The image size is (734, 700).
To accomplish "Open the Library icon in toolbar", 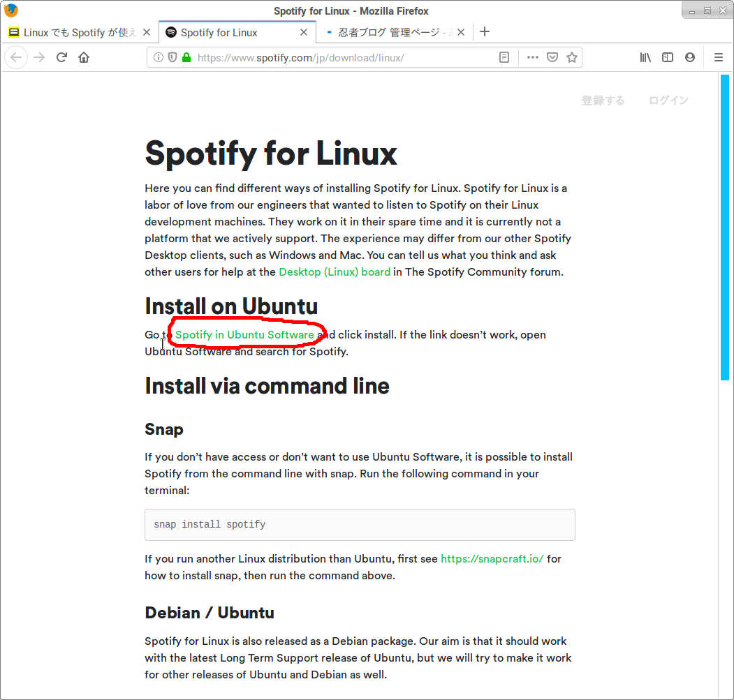I will [645, 57].
